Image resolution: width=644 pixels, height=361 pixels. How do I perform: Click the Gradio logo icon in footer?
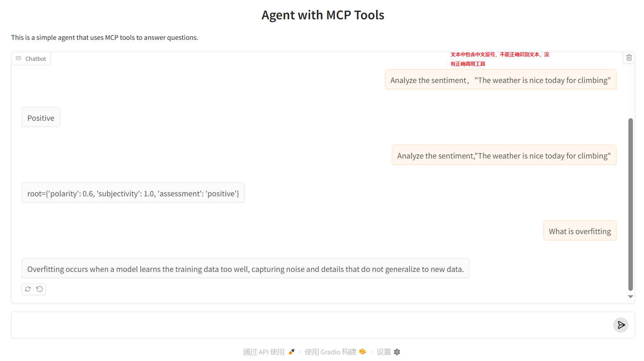pyautogui.click(x=362, y=352)
